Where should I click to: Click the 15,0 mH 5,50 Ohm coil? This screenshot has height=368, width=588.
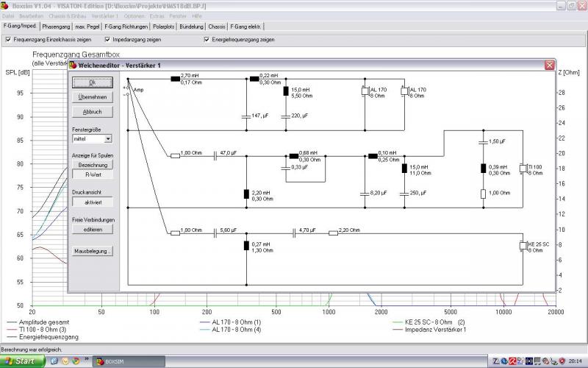pos(286,91)
